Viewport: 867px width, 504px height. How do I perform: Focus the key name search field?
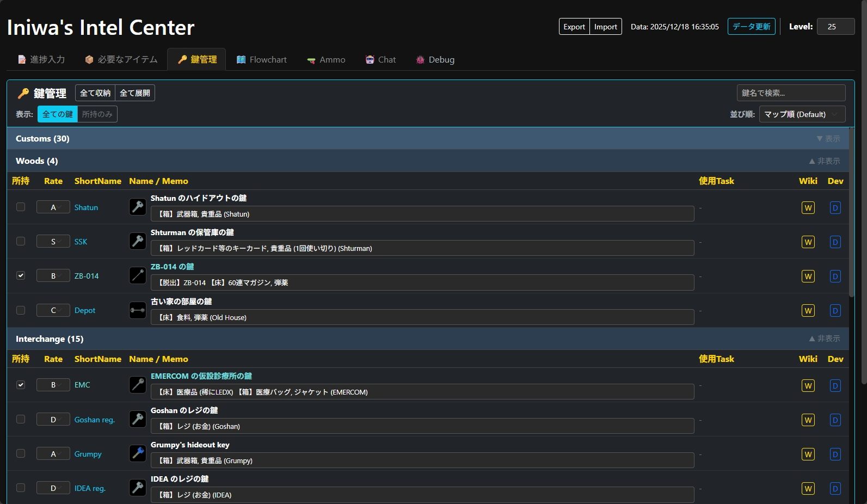790,93
